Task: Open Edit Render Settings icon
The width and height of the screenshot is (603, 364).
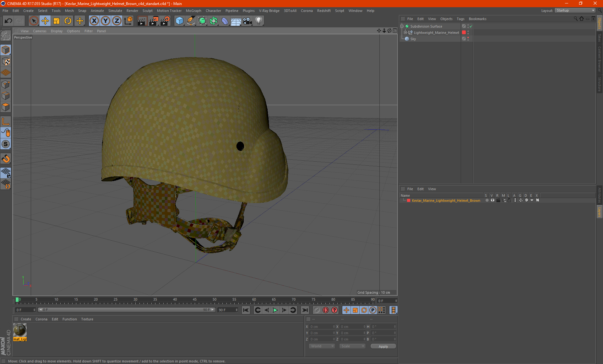Action: coord(165,21)
